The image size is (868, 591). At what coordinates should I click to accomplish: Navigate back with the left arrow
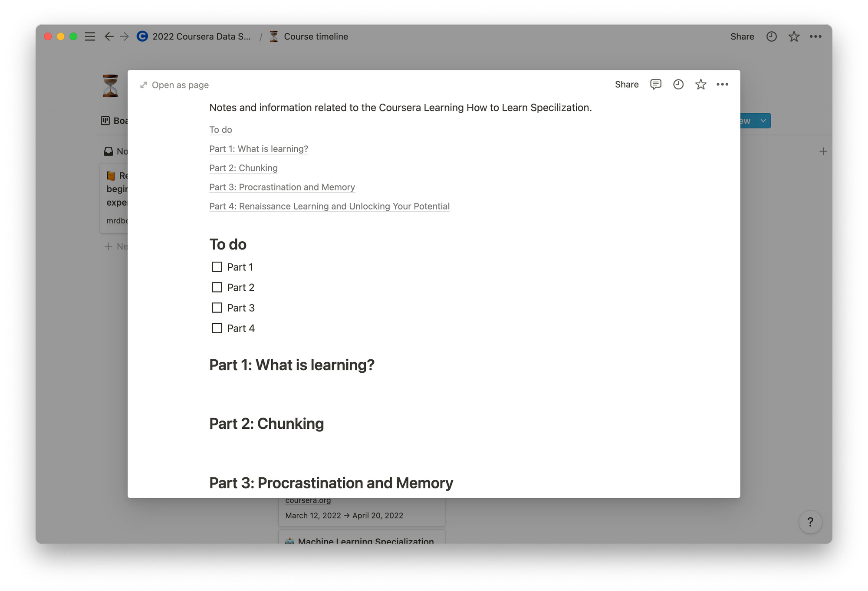click(109, 36)
